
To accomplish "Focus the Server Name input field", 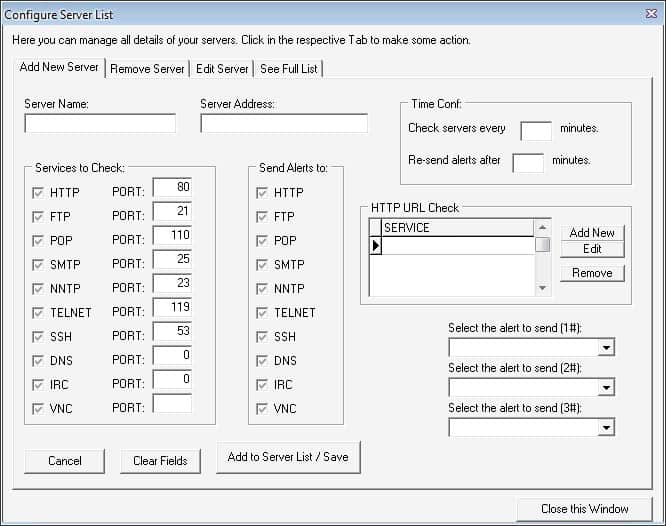I will [x=100, y=124].
